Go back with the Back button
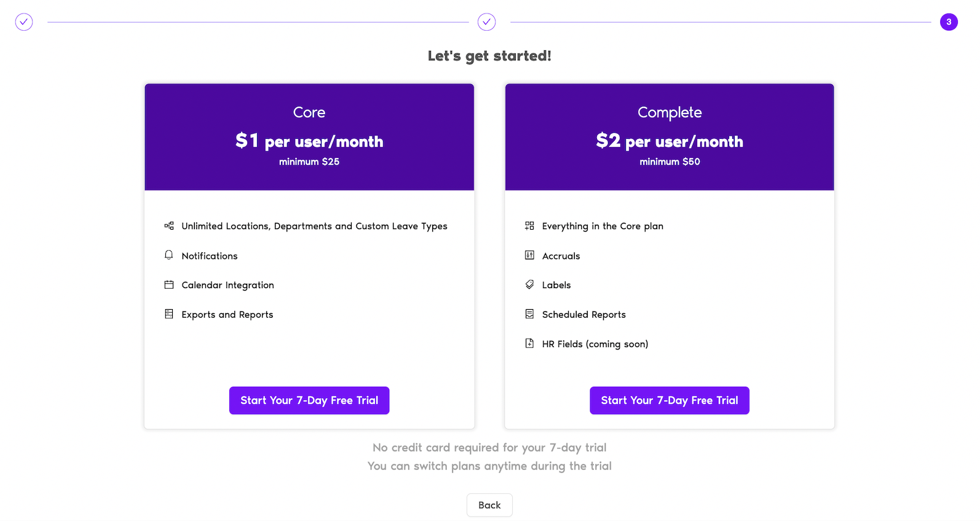Screen dimensions: 980x521 pyautogui.click(x=489, y=505)
